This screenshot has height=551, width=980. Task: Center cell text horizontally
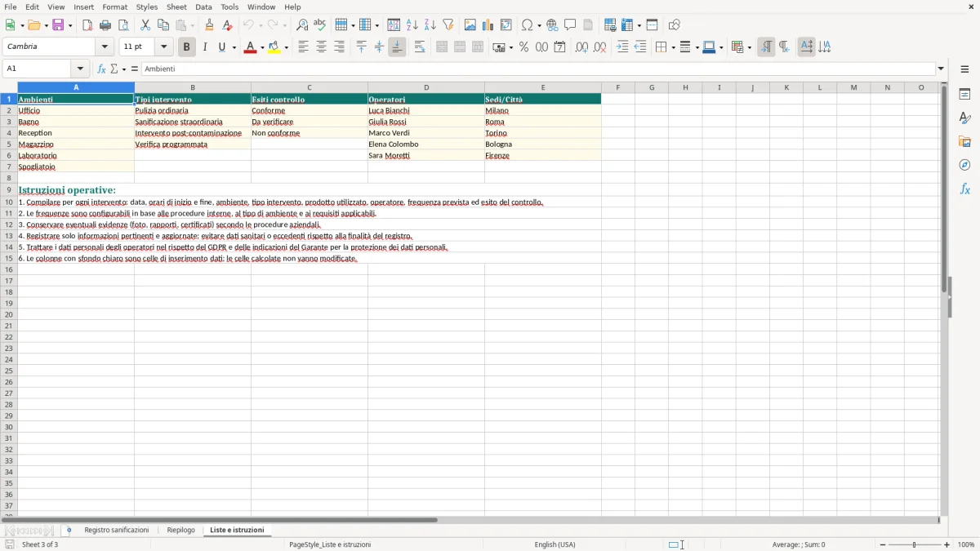tap(321, 47)
